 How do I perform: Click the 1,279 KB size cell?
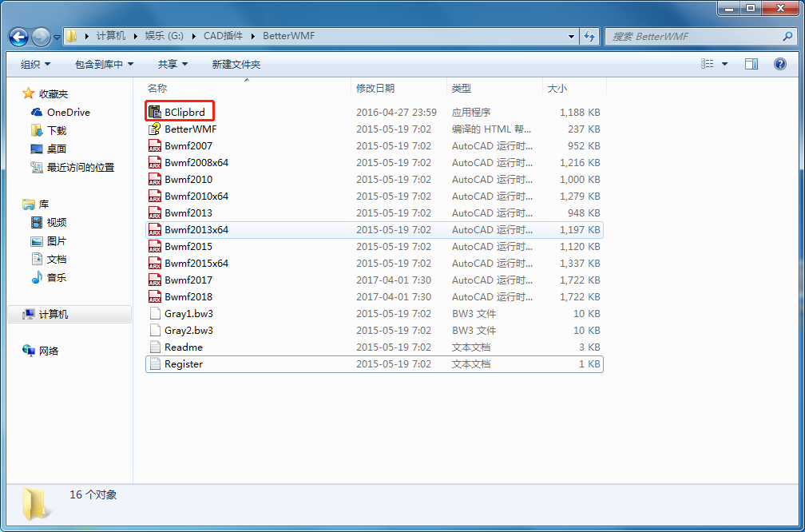580,197
